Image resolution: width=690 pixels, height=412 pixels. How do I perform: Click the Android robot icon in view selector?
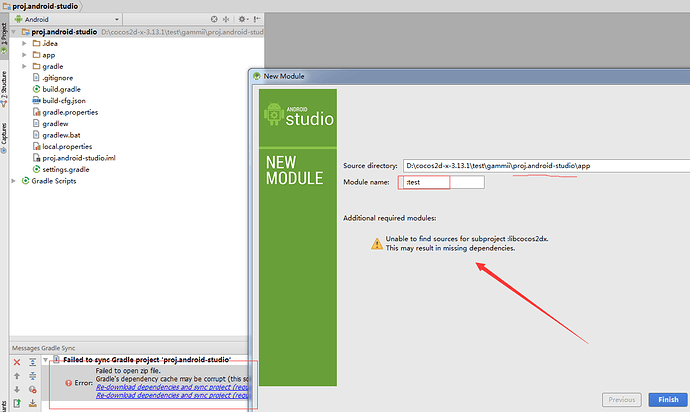coord(18,19)
